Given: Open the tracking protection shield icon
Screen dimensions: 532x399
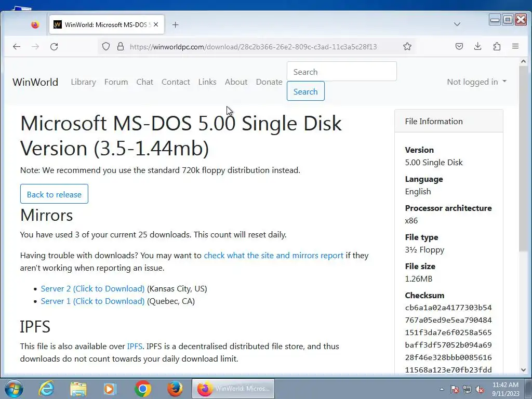Looking at the screenshot, I should tap(106, 46).
